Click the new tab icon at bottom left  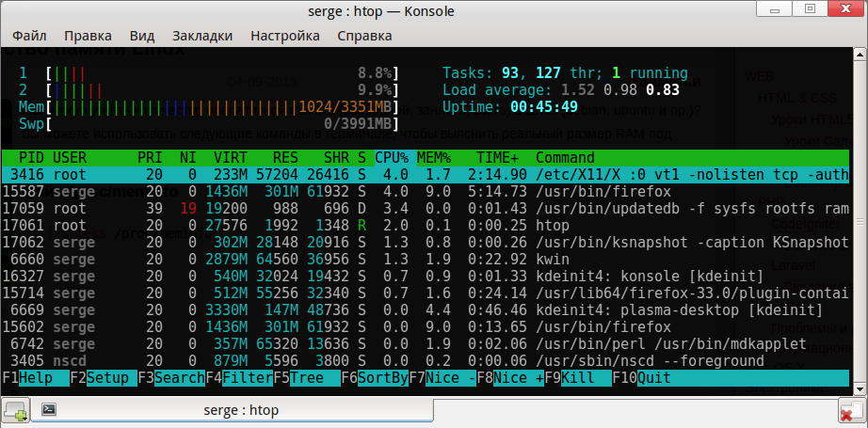(16, 411)
